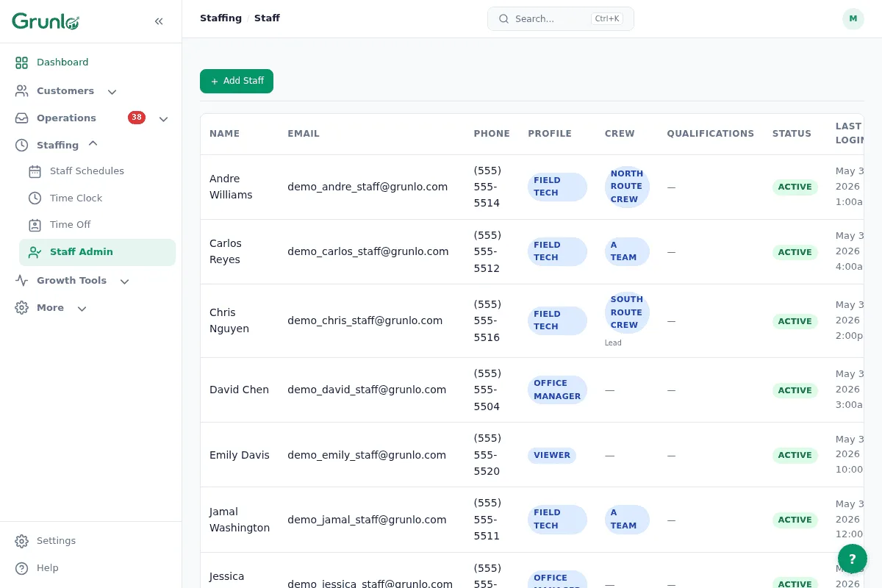Open the Staff Schedules calendar icon
This screenshot has height=588, width=882.
point(35,171)
